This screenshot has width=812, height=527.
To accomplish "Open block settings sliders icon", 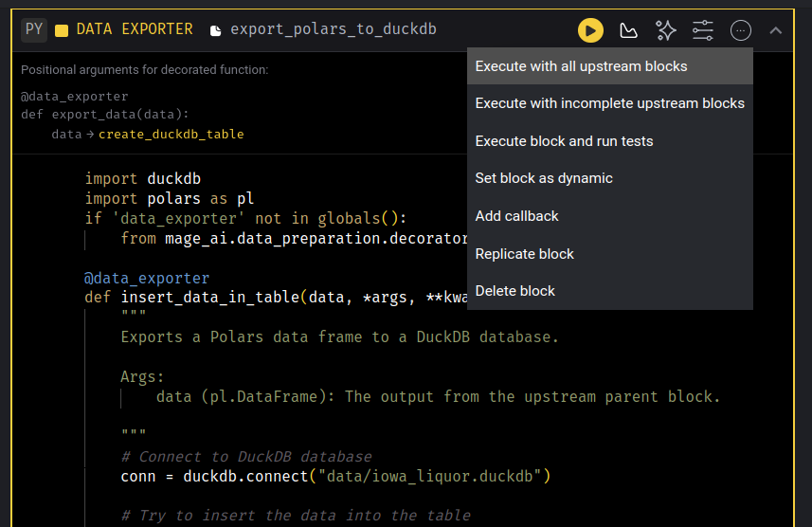I will (703, 30).
